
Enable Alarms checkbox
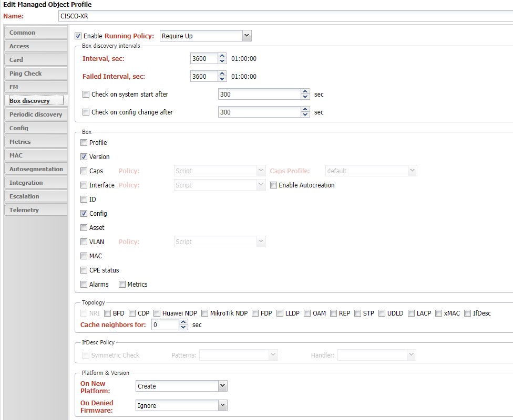click(x=84, y=285)
